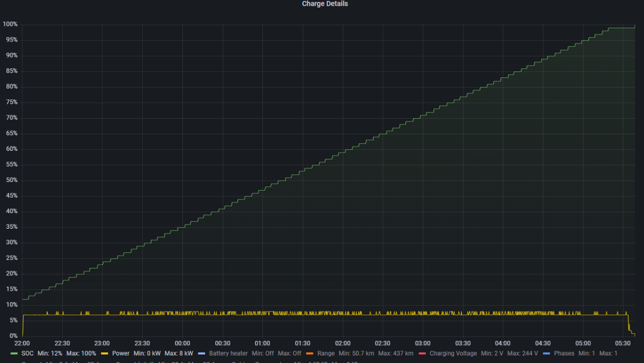Toggle the SOC series legend label
Image resolution: width=644 pixels, height=363 pixels.
click(x=27, y=353)
